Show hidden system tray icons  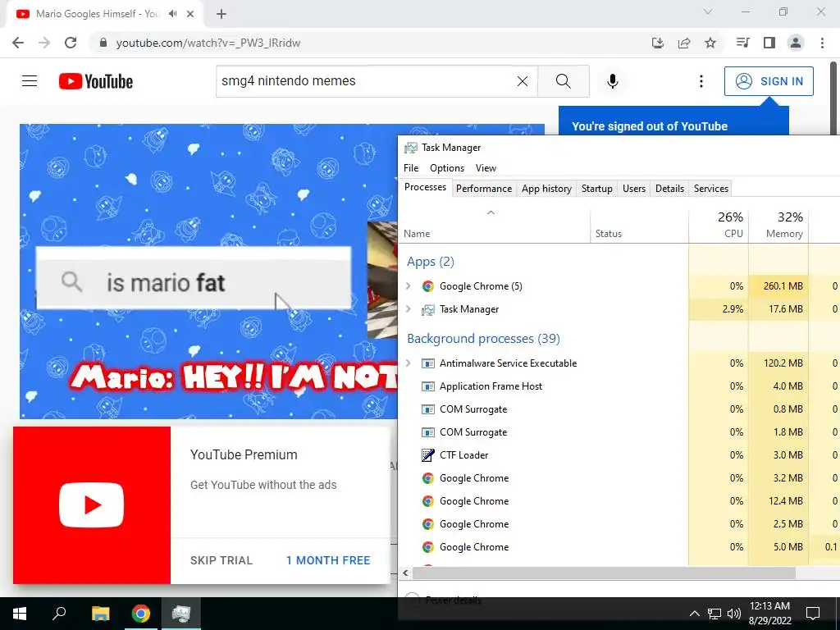(694, 614)
